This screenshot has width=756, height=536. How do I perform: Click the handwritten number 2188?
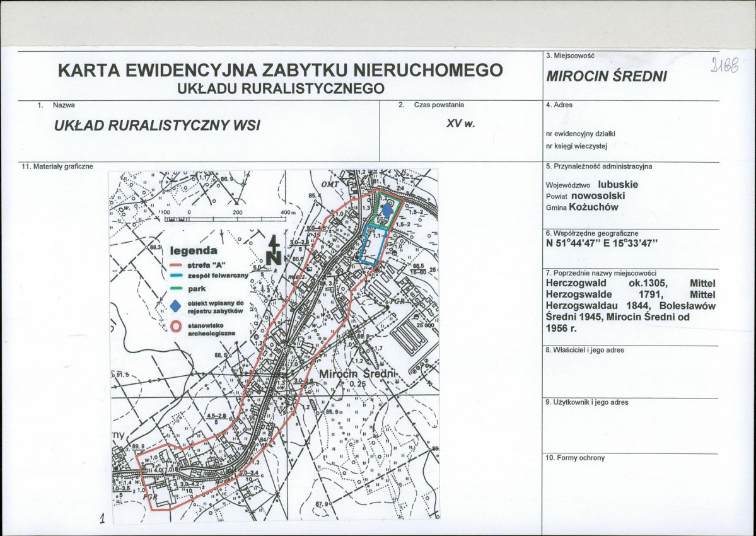coord(723,64)
